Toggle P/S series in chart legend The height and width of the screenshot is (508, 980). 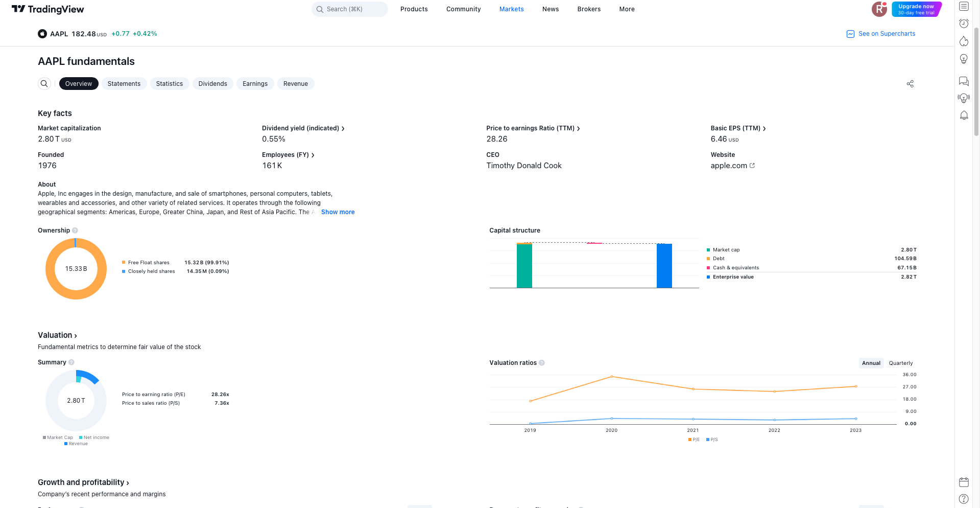(x=712, y=440)
